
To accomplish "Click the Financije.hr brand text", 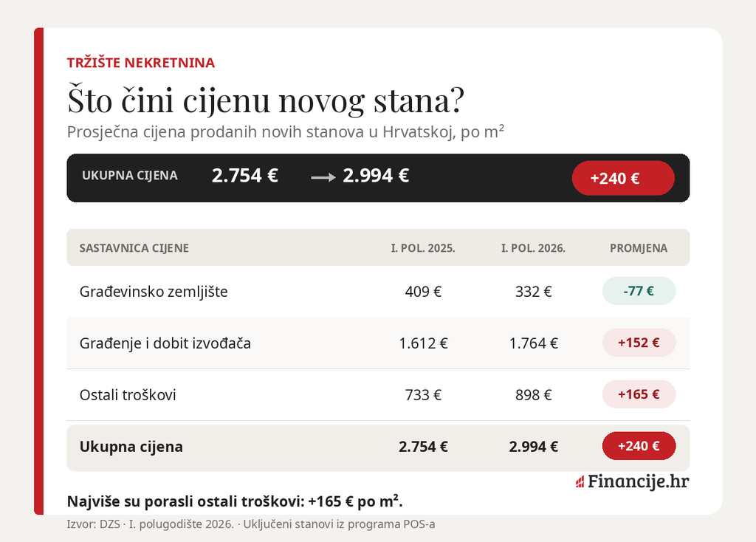I will click(x=639, y=481).
